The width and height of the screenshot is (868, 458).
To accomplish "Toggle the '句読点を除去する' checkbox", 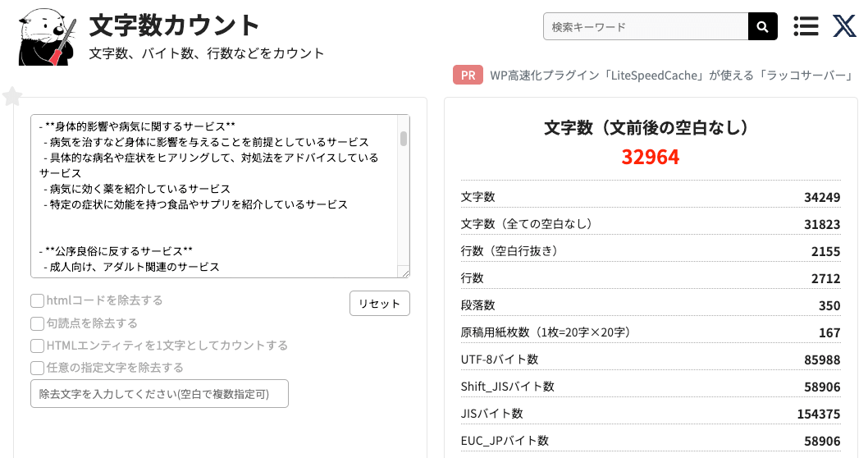I will click(x=37, y=323).
